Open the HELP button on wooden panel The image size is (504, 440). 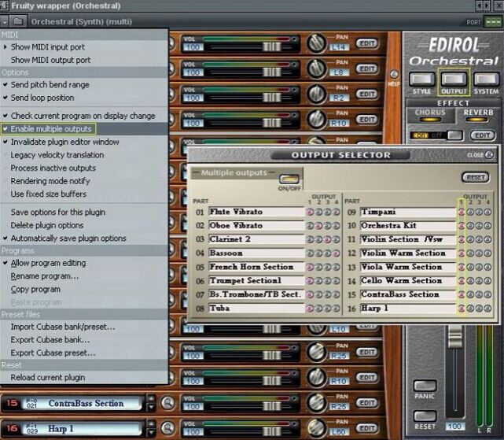[x=394, y=75]
